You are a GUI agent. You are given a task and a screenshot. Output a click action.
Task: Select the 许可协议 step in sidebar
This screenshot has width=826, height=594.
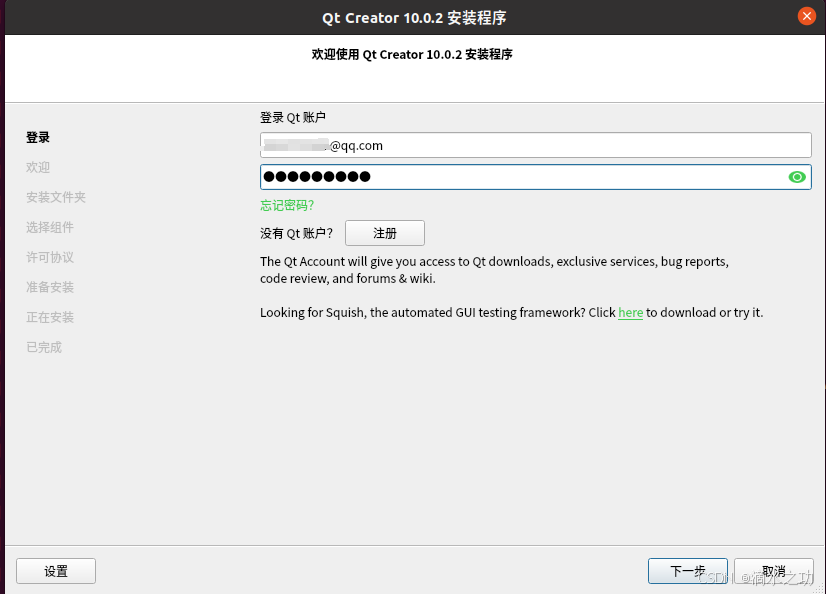(x=50, y=258)
